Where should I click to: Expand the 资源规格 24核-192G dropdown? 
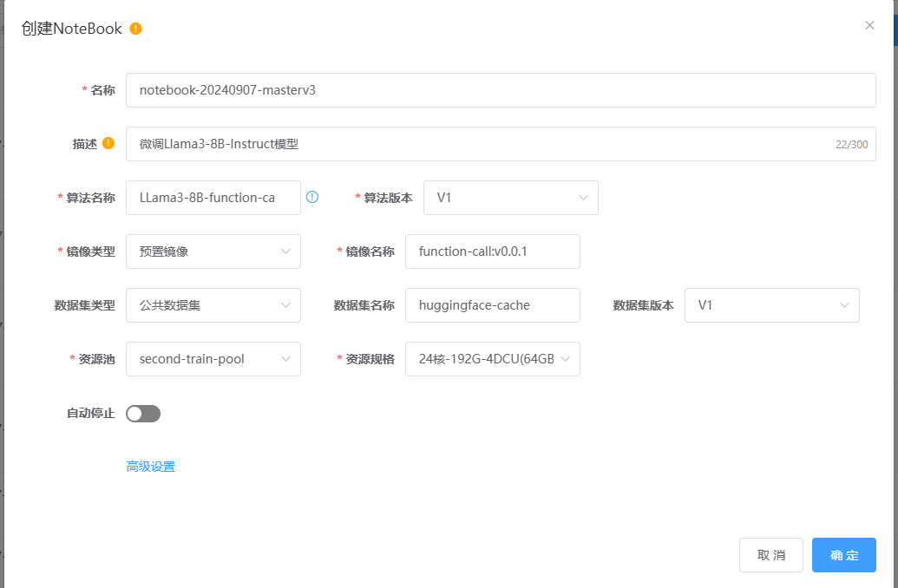click(492, 359)
